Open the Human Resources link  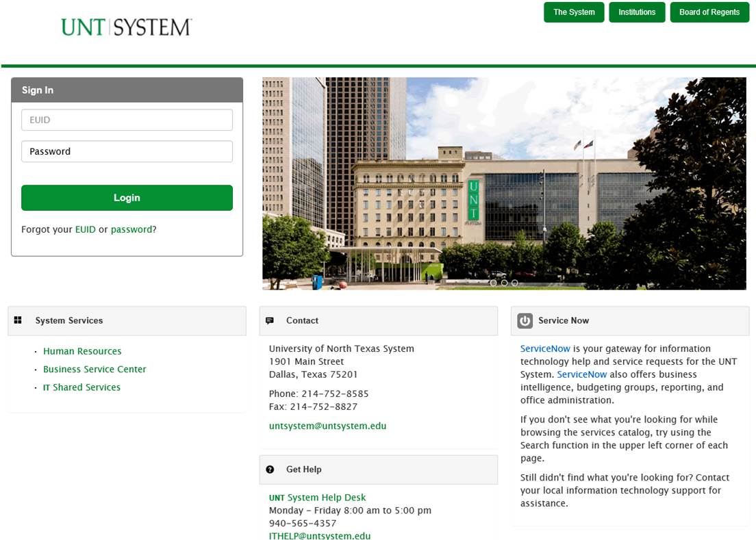82,351
